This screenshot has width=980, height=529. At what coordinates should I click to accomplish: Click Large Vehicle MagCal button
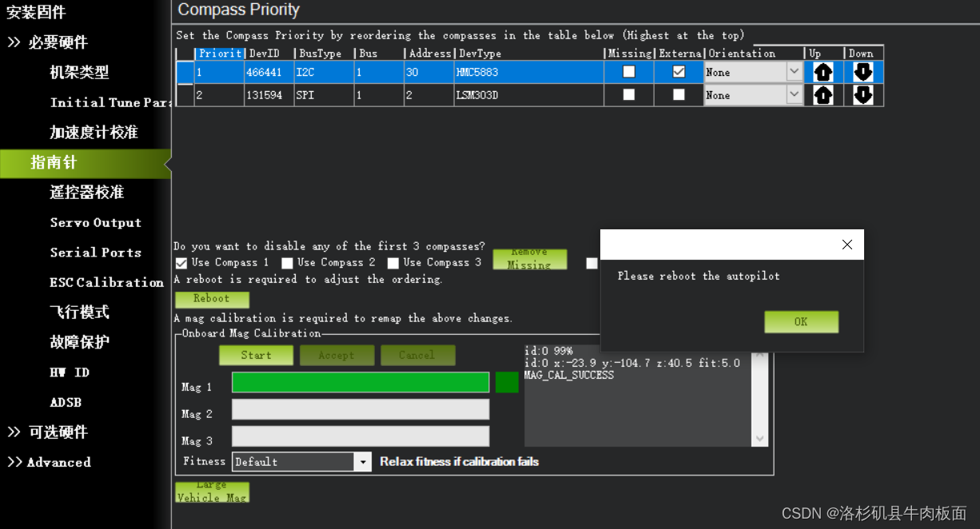pyautogui.click(x=212, y=491)
